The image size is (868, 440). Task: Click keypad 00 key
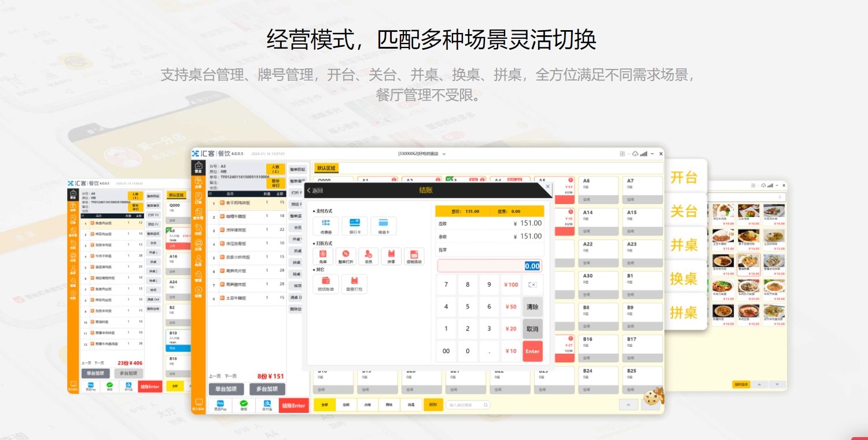click(x=446, y=351)
